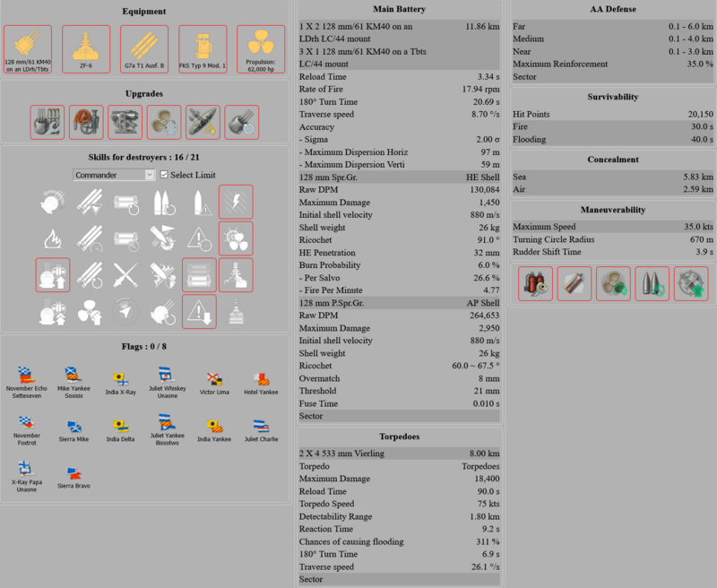This screenshot has width=717, height=588.
Task: Select the ZF-6 equipment module
Action: click(x=85, y=43)
